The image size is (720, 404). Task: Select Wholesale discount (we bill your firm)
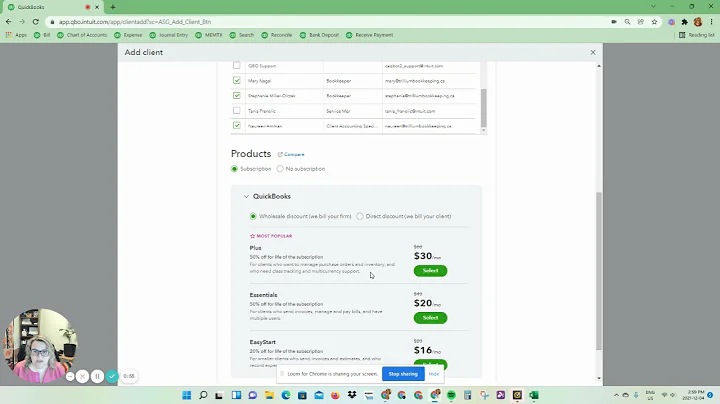click(253, 216)
